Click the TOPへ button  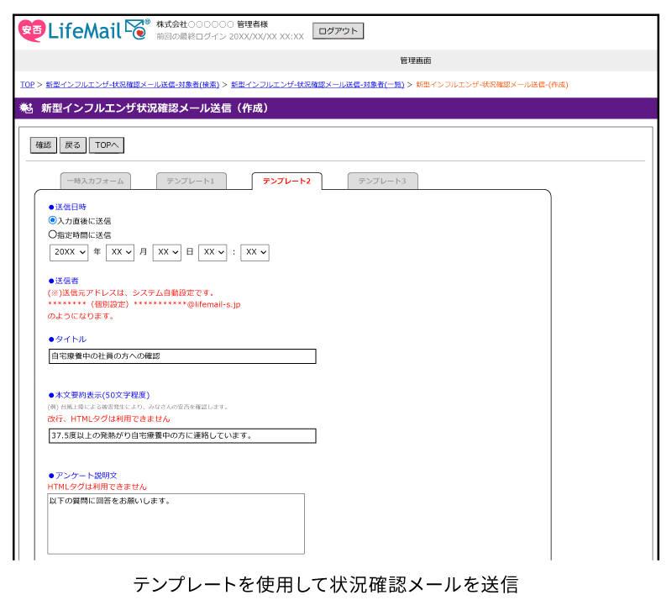pyautogui.click(x=105, y=145)
